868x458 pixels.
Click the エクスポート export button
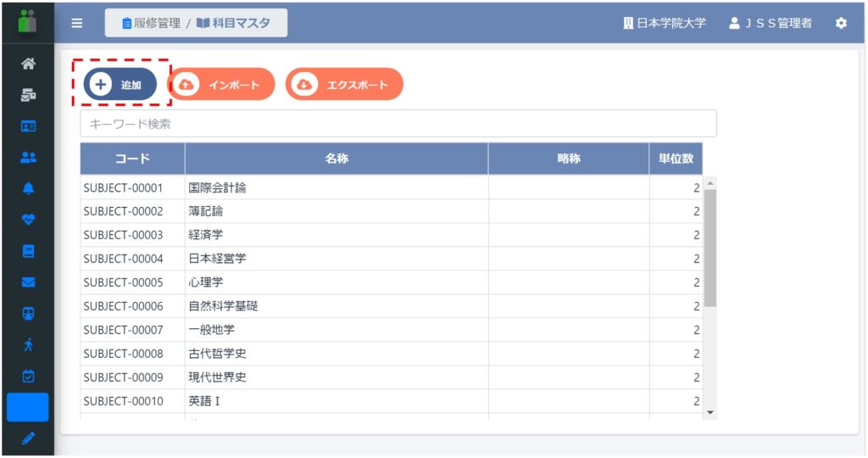[344, 84]
